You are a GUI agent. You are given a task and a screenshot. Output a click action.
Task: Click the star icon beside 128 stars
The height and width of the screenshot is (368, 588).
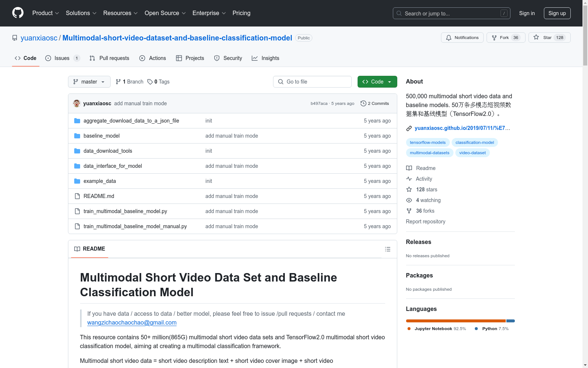click(x=409, y=190)
